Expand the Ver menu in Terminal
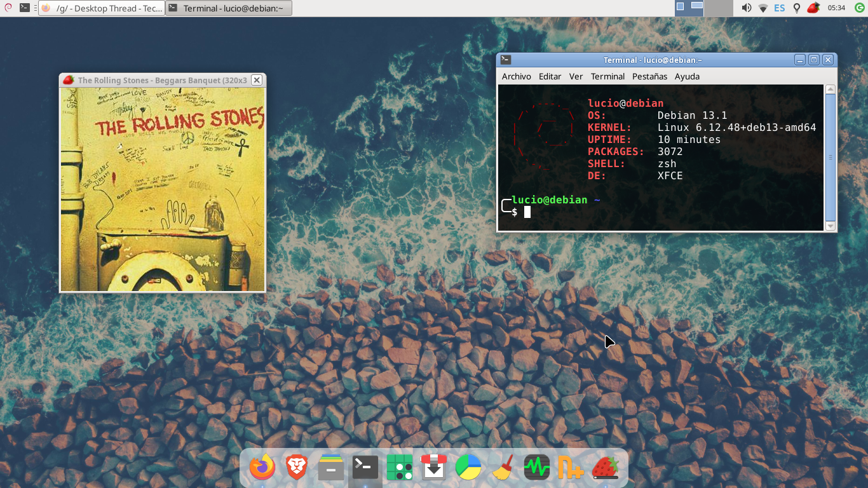Viewport: 868px width, 488px height. (576, 76)
